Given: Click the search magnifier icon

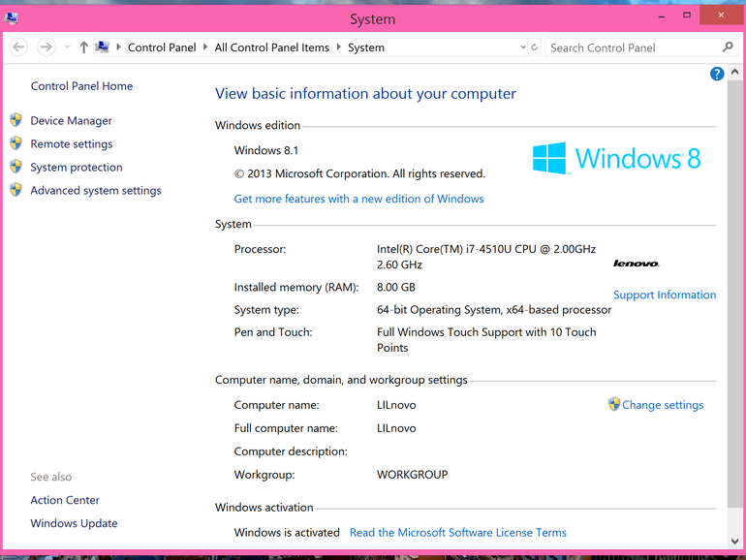Looking at the screenshot, I should [728, 47].
